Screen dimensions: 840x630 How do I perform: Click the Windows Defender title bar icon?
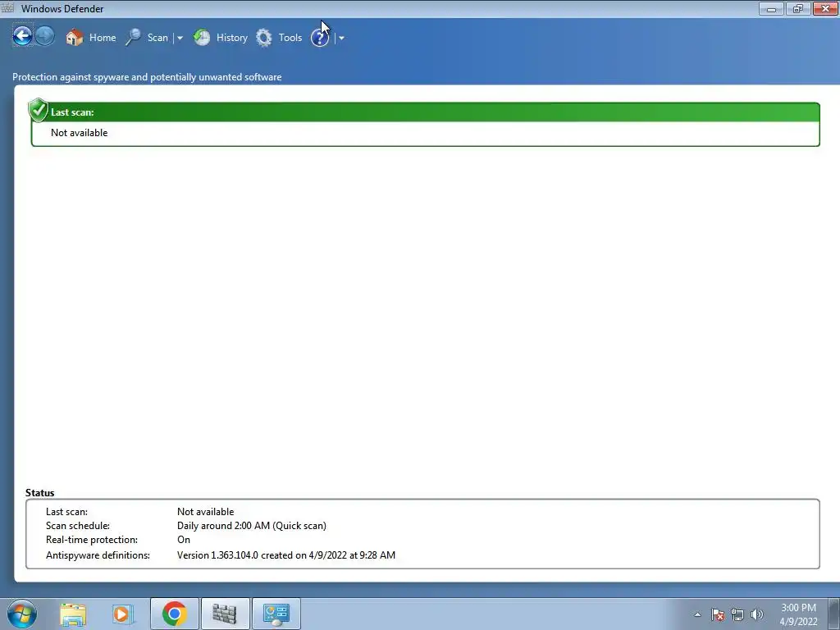(7, 8)
